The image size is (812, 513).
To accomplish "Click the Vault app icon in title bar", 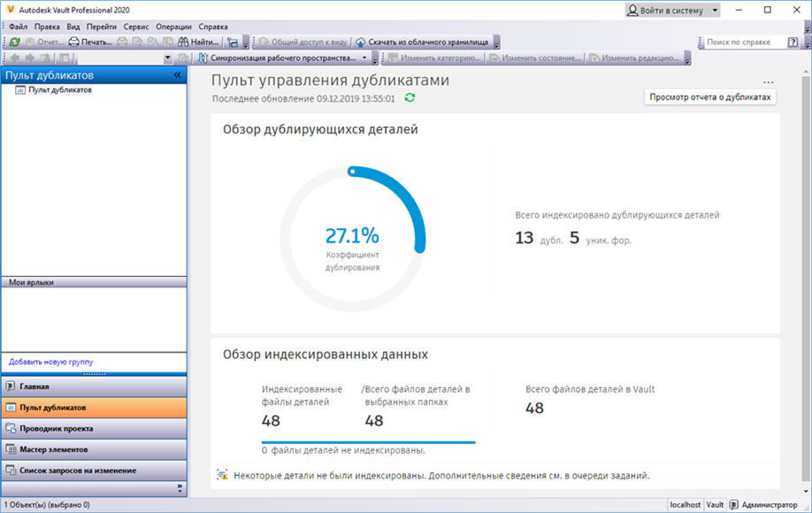I will click(11, 10).
